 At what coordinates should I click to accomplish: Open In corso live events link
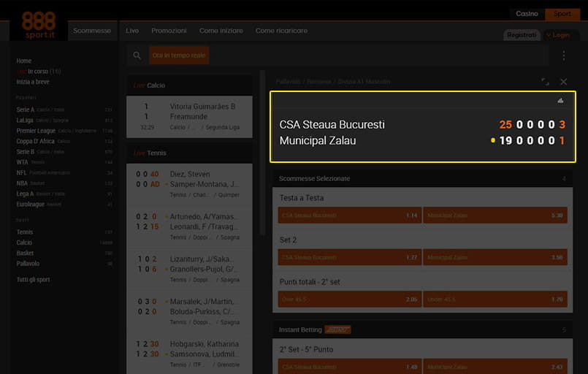coord(38,72)
